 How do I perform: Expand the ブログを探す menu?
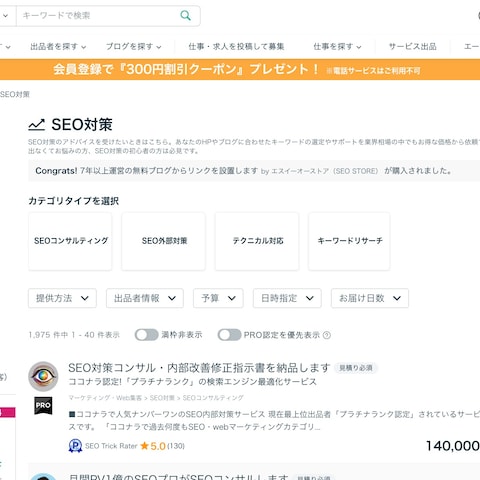pos(134,47)
